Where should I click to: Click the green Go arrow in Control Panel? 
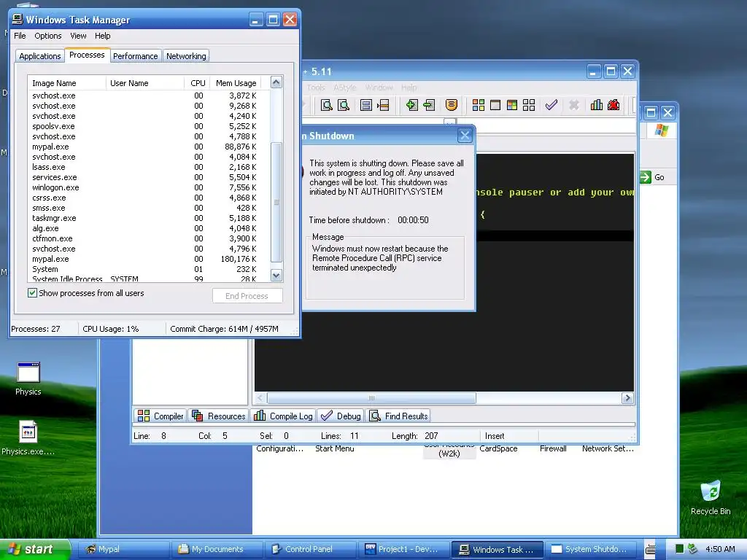coord(645,177)
